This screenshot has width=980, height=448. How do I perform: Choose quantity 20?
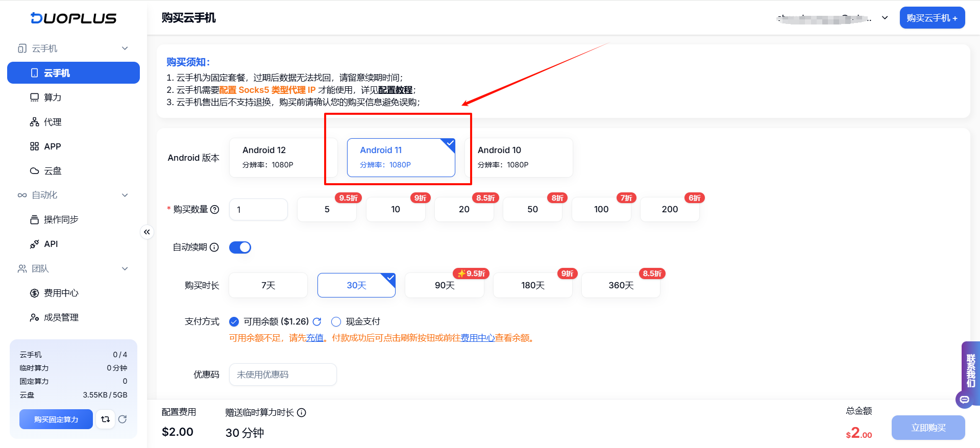pos(464,210)
